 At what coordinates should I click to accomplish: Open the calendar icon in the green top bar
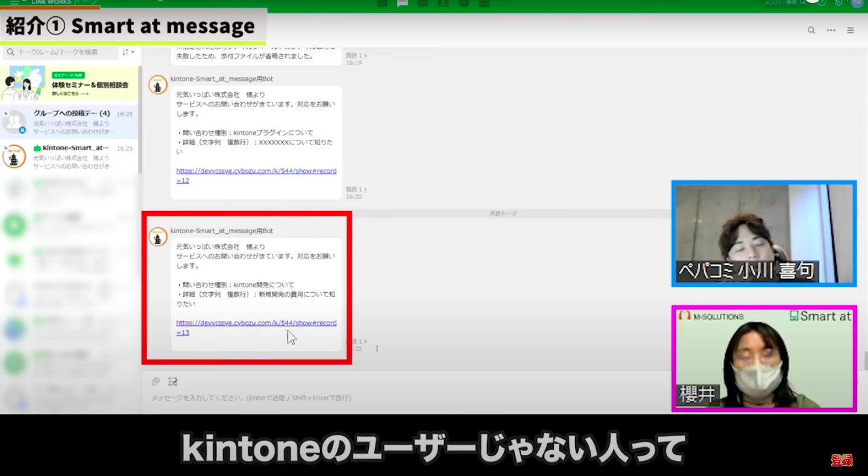(x=423, y=3)
